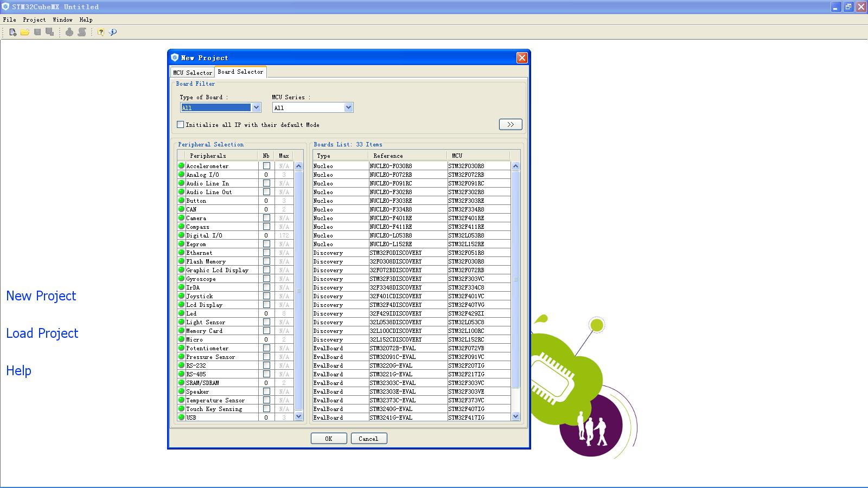Open the Type of Board dropdown
The height and width of the screenshot is (488, 868).
click(x=220, y=107)
